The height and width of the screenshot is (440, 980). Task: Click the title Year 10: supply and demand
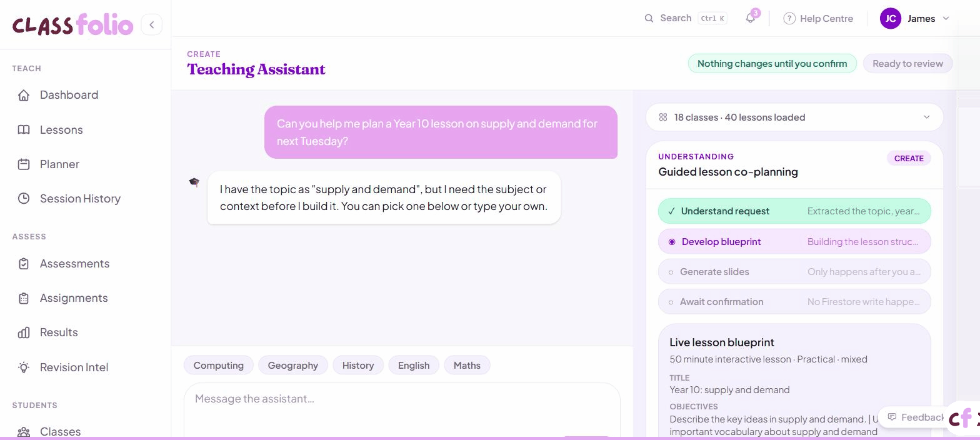pos(729,390)
